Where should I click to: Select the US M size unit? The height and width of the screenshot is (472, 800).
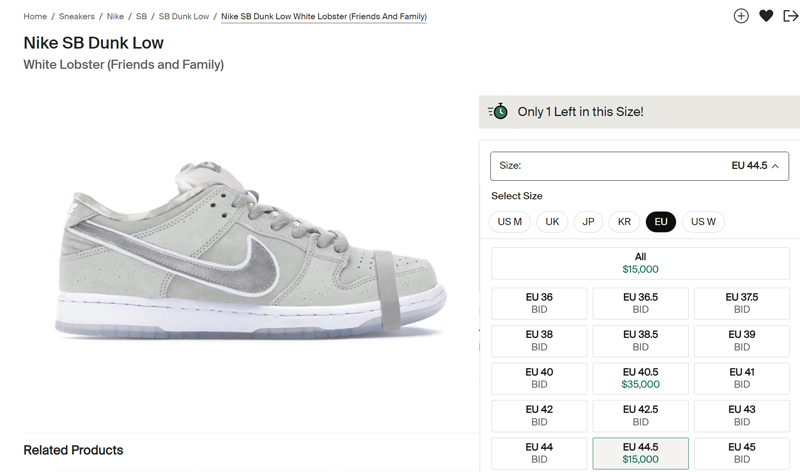[510, 222]
